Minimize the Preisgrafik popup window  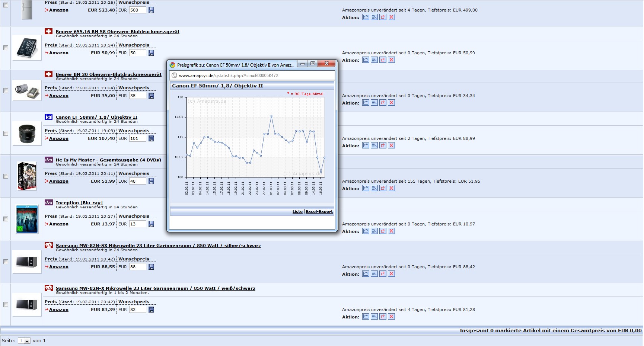click(303, 64)
